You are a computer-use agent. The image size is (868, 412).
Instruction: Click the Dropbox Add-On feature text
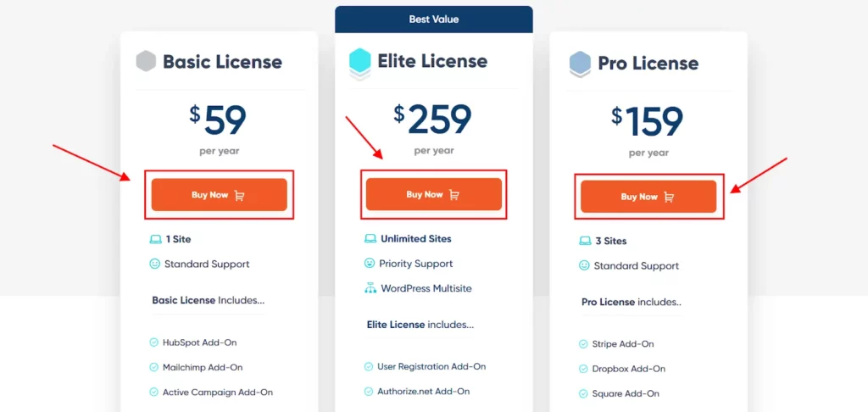[x=630, y=370]
